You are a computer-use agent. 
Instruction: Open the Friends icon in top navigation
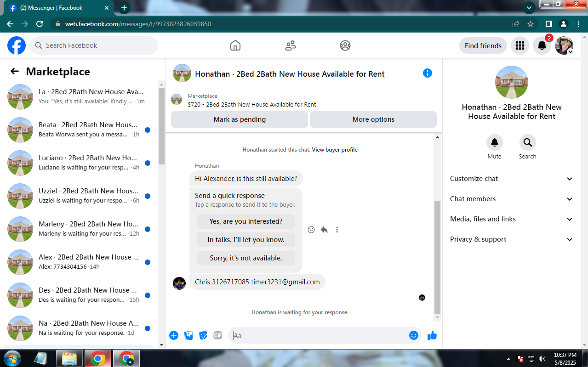coord(291,45)
